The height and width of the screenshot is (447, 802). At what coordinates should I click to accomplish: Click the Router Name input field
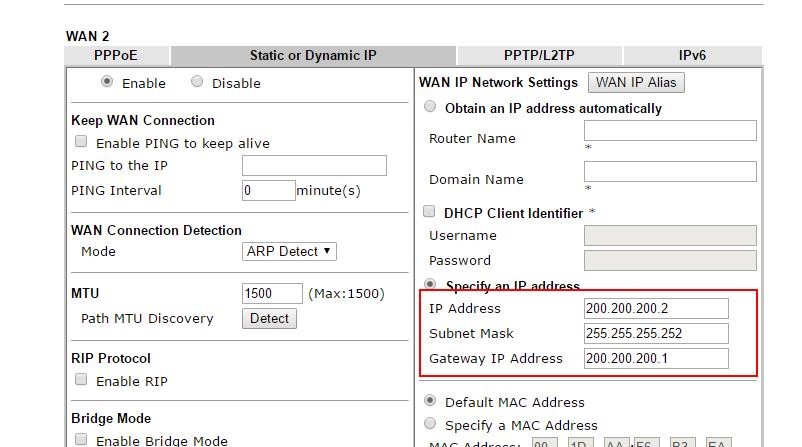click(669, 131)
